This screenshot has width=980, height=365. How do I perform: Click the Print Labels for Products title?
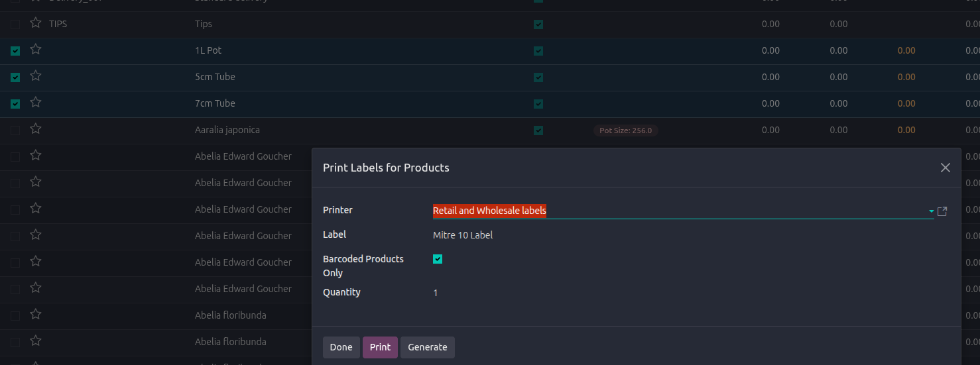(386, 168)
